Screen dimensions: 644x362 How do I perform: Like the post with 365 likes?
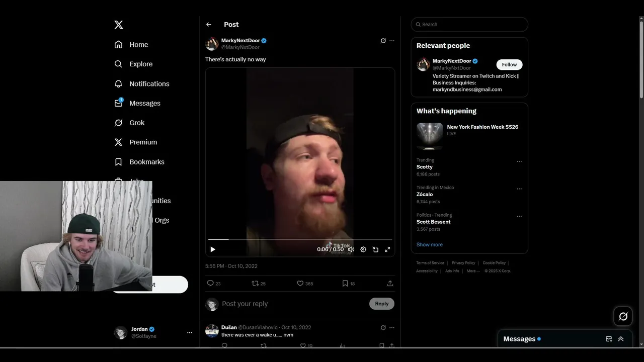[305, 284]
